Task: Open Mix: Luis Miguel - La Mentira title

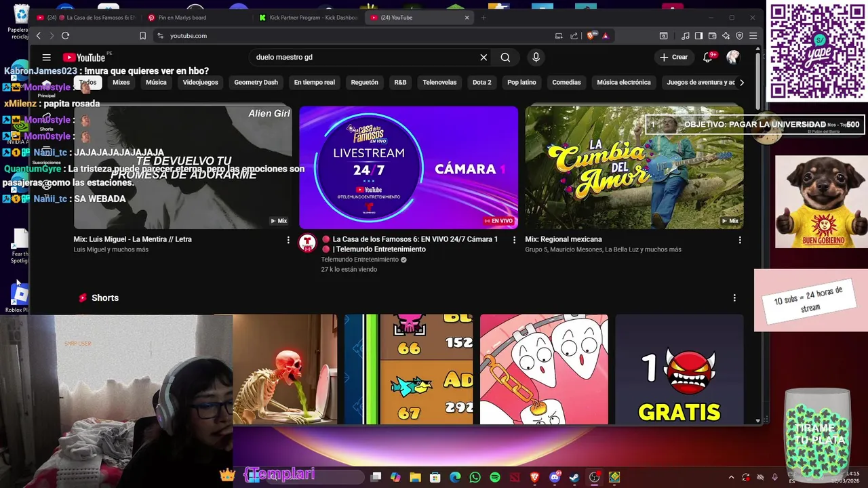Action: coord(133,239)
